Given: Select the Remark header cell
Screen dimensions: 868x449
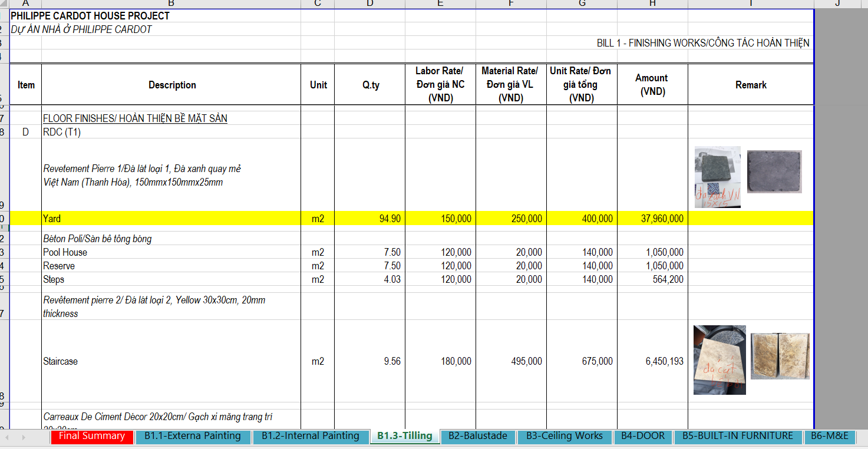Looking at the screenshot, I should (751, 85).
